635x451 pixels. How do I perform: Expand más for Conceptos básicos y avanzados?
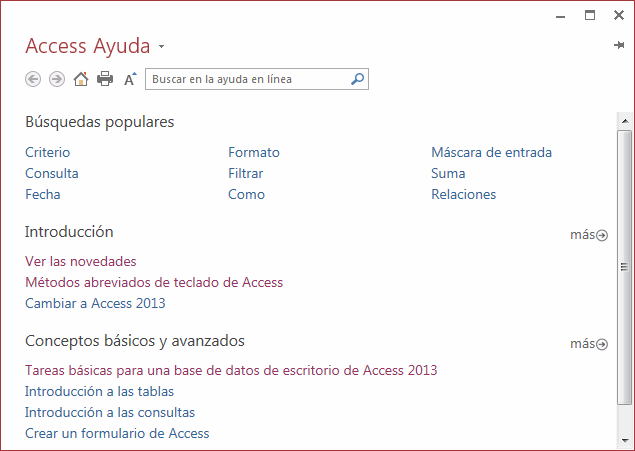[x=588, y=344]
